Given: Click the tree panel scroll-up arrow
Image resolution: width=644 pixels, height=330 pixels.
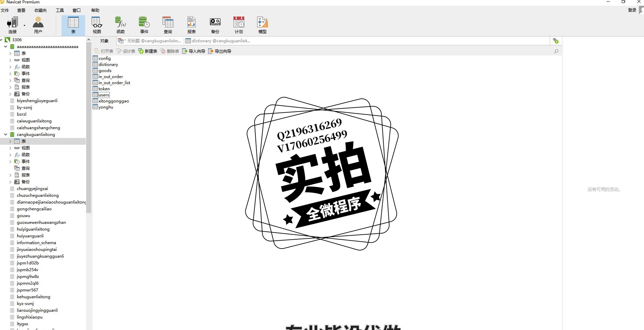Looking at the screenshot, I should click(x=89, y=40).
